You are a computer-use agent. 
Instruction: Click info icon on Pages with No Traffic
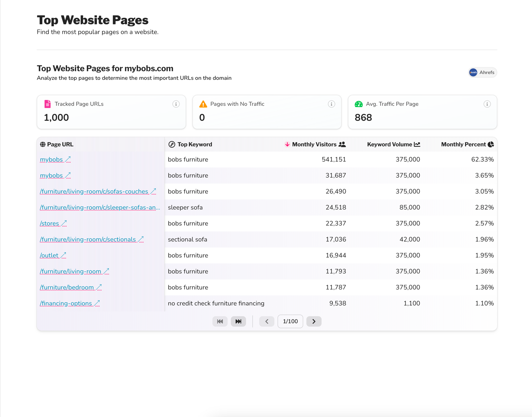(331, 104)
